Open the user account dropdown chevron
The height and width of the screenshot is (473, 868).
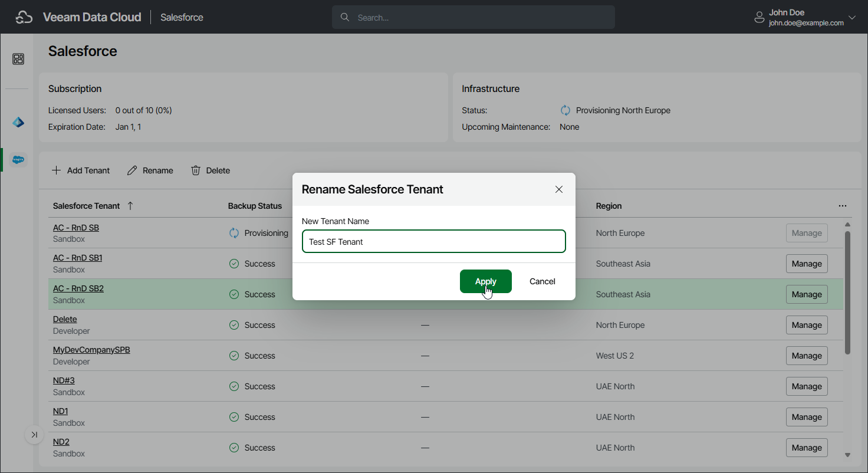click(x=852, y=18)
